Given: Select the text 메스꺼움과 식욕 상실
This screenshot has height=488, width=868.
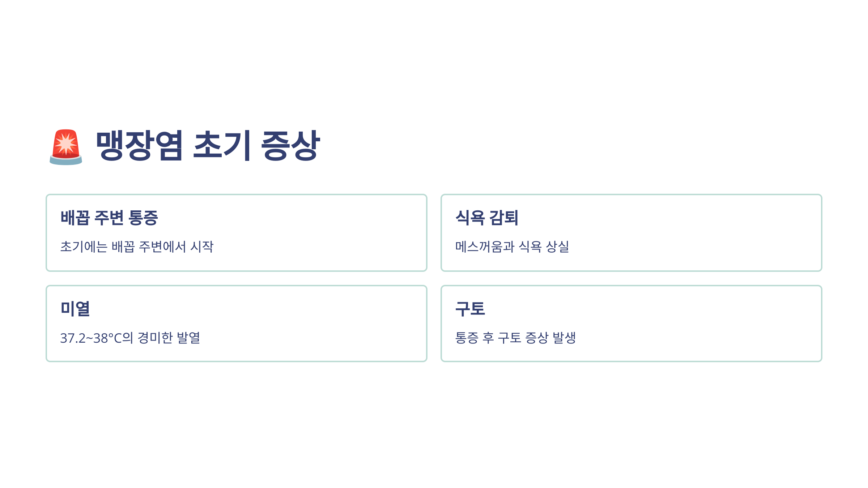Looking at the screenshot, I should [x=512, y=247].
